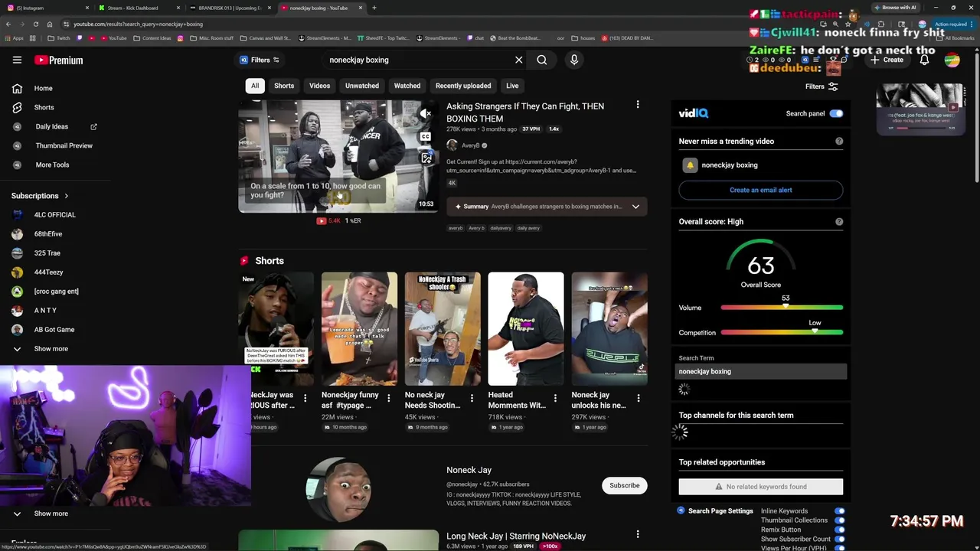
Task: Open the notifications bell in YouTube header
Action: click(x=924, y=60)
